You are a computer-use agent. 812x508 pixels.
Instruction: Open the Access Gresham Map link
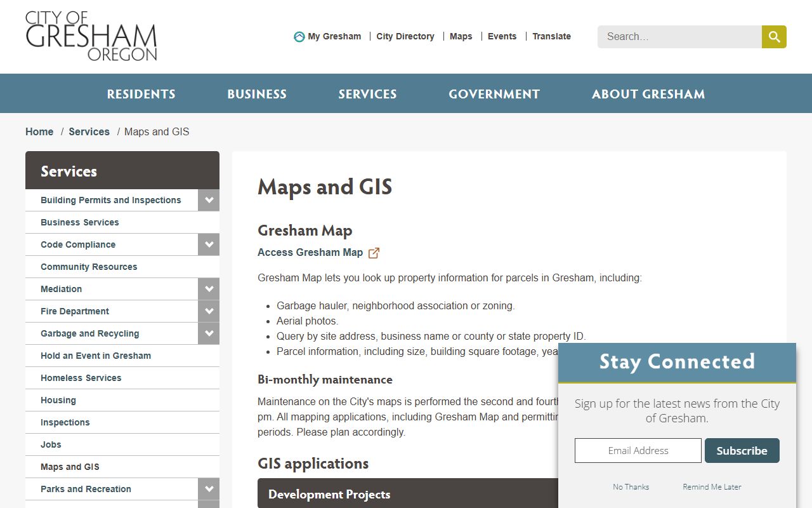pos(310,252)
